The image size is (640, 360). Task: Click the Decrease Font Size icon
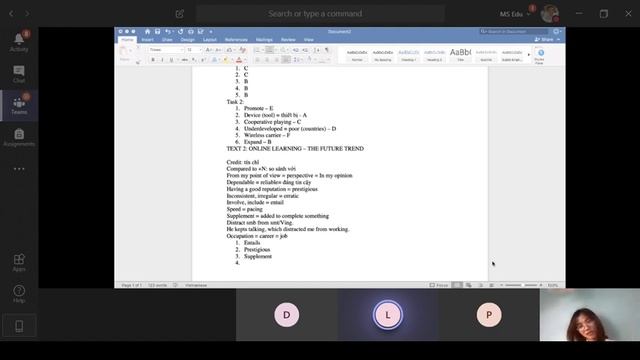pos(218,50)
